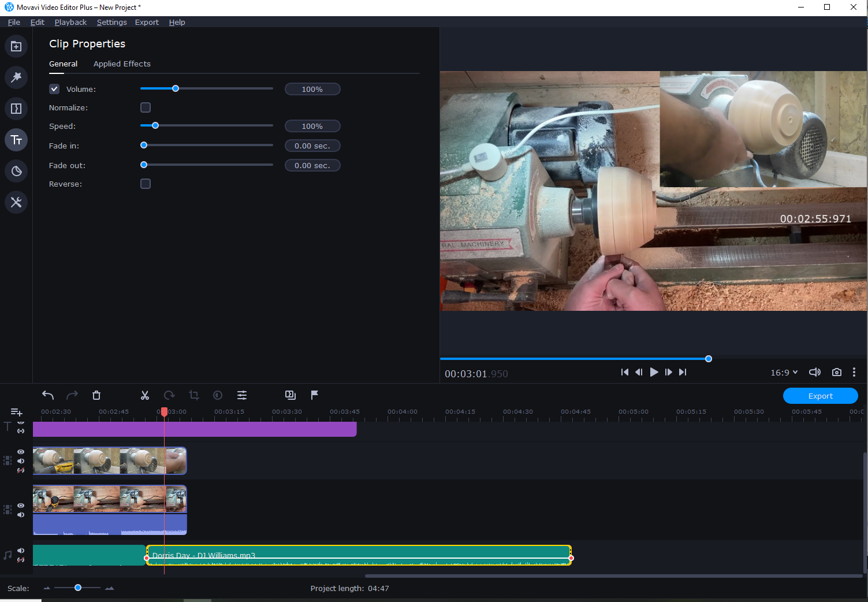Select the Dorris Day - D1 Williams.mp3 audio clip
The height and width of the screenshot is (602, 868).
point(358,555)
